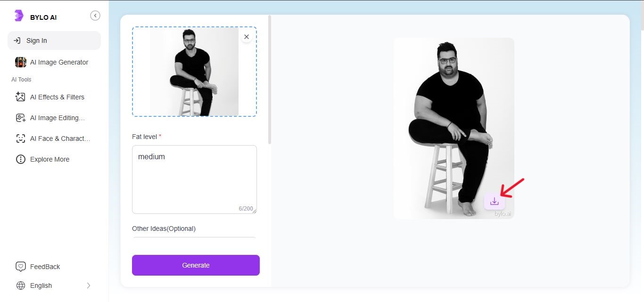The image size is (644, 302).
Task: Click the Fat level textarea resize handle
Action: 254,212
